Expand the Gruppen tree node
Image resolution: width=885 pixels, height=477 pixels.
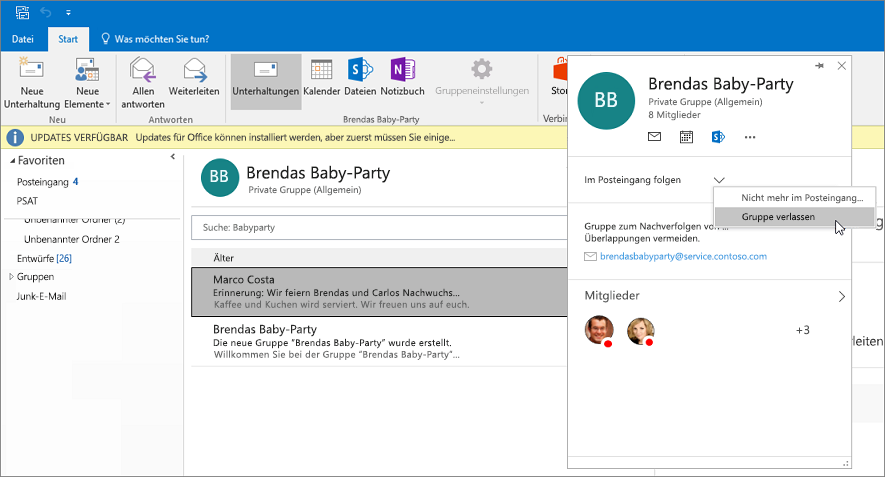tap(11, 277)
